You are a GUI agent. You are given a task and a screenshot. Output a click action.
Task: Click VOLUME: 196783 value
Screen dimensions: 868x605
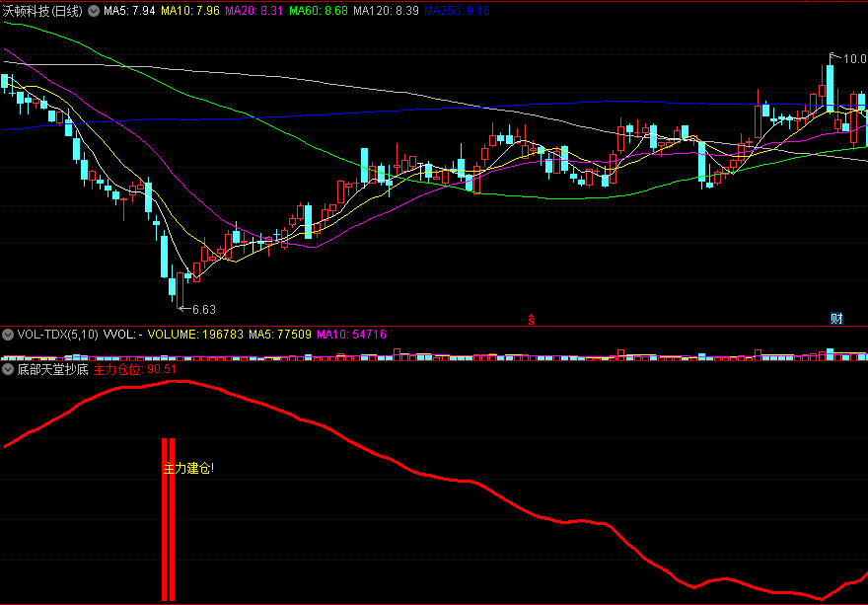pyautogui.click(x=195, y=334)
